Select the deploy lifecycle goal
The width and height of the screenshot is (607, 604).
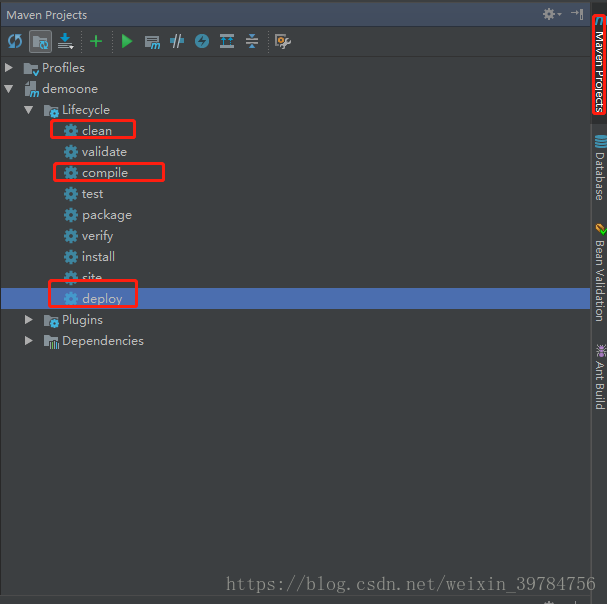[x=102, y=299]
